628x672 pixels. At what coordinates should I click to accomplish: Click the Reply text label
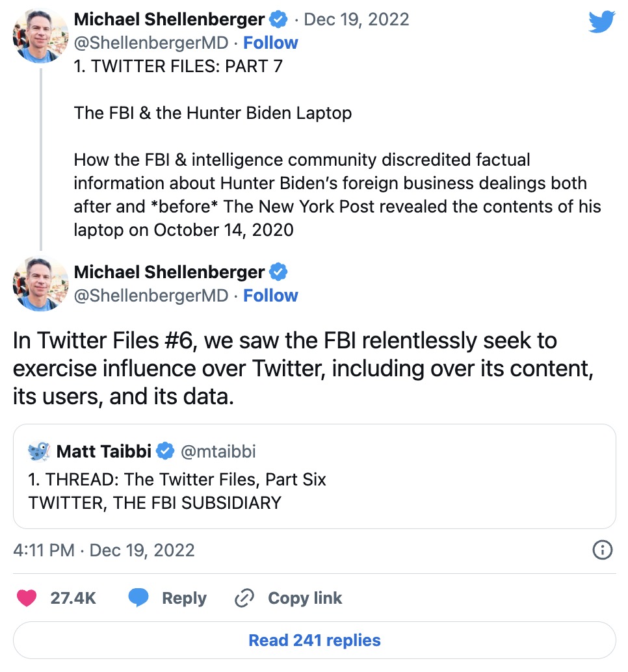click(185, 598)
